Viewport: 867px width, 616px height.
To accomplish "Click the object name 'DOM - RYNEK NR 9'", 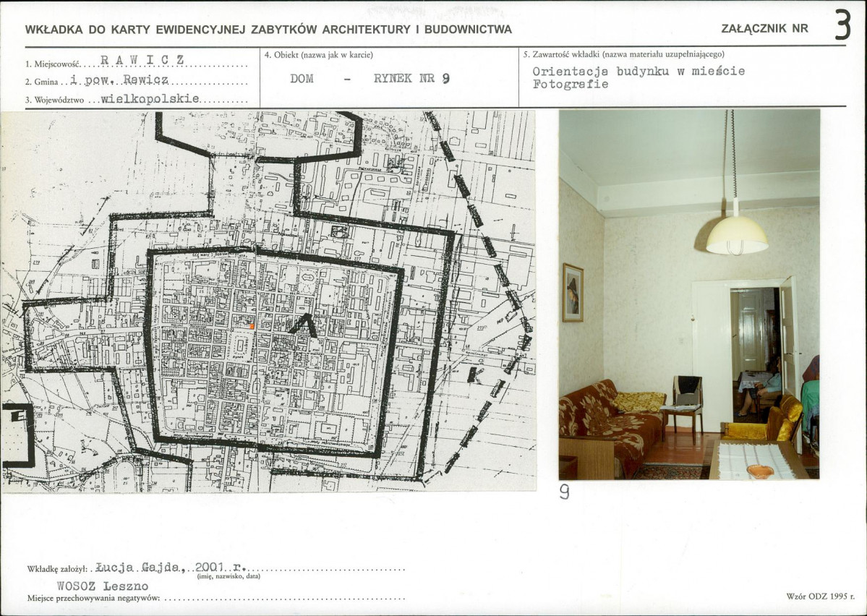I will pos(370,79).
